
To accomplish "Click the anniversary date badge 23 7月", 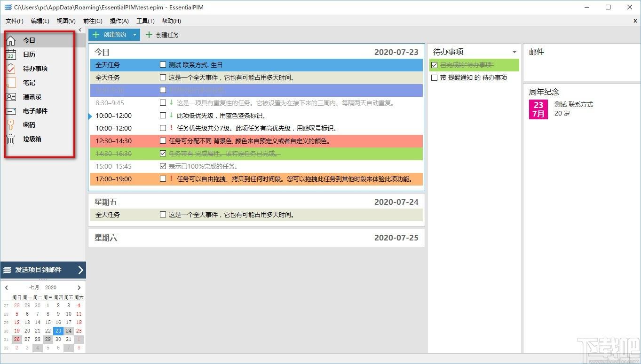I will point(538,109).
